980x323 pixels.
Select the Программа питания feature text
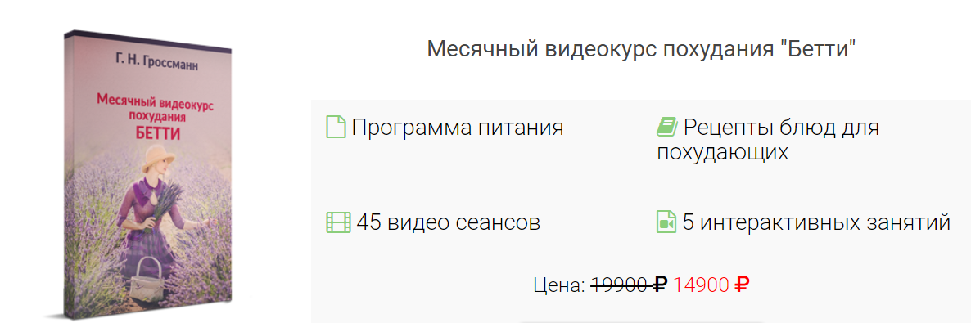tap(458, 128)
